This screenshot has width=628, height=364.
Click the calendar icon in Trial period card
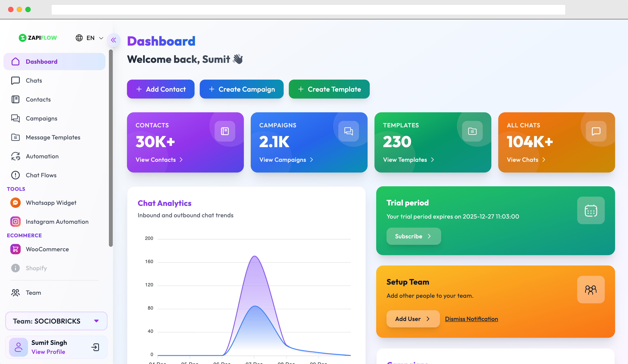591,211
